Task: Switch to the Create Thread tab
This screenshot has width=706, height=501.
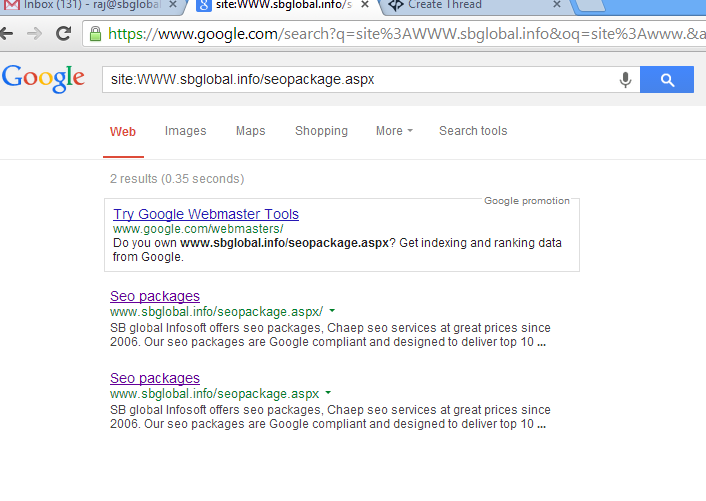Action: 477,5
